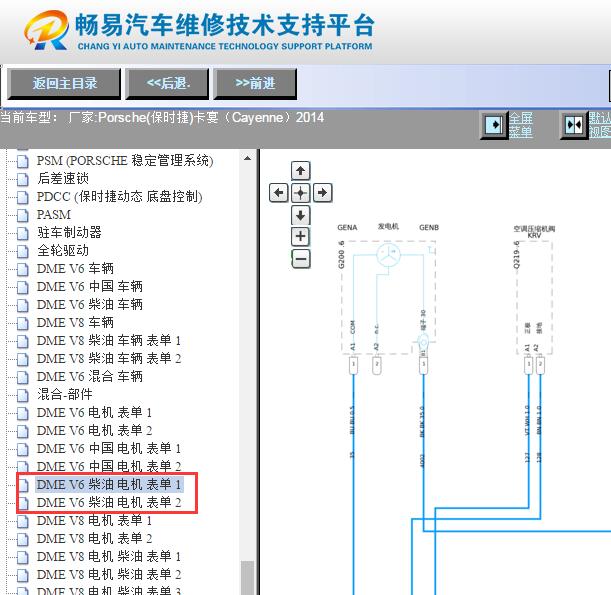611x595 pixels.
Task: Click the 返回主目录 button
Action: [x=64, y=83]
